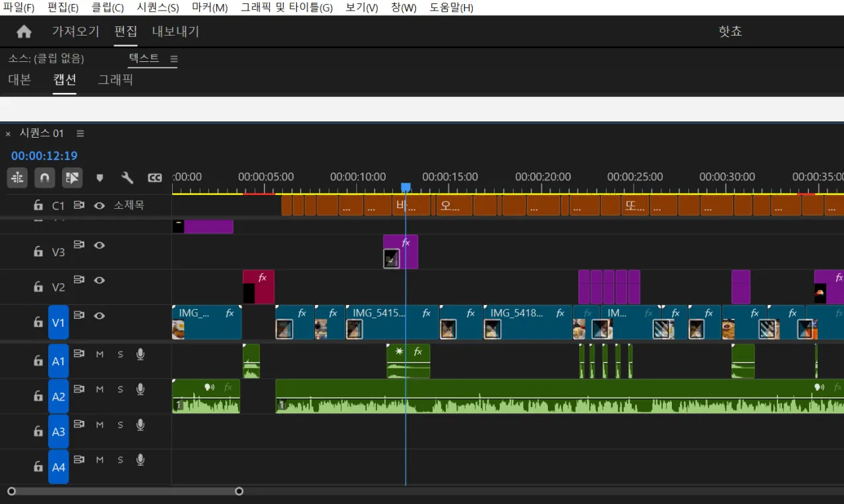The height and width of the screenshot is (504, 844).
Task: Hide V2 track output eye
Action: [x=100, y=280]
